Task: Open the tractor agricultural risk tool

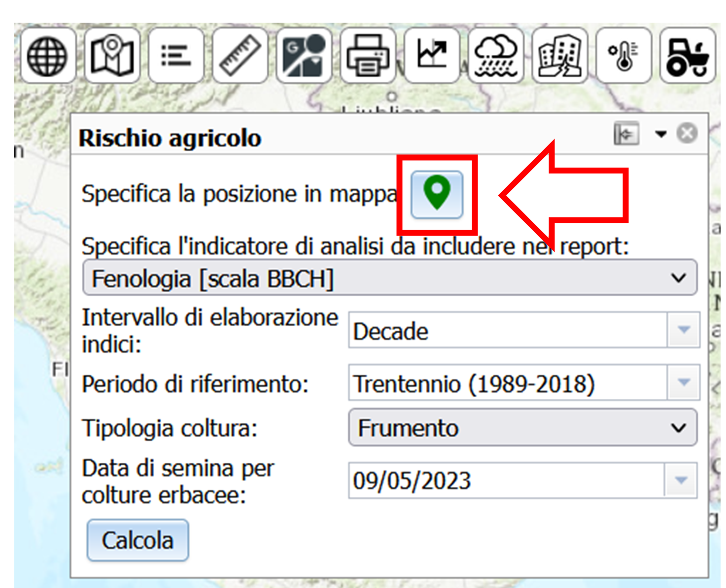Action: point(688,55)
